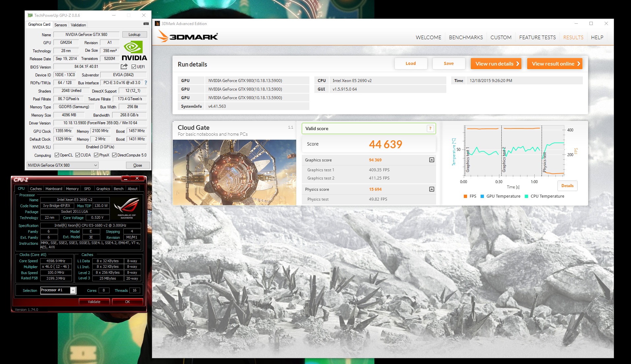Click the Cloud Gate benchmark thumbnail
This screenshot has width=631, height=364.
pyautogui.click(x=234, y=172)
